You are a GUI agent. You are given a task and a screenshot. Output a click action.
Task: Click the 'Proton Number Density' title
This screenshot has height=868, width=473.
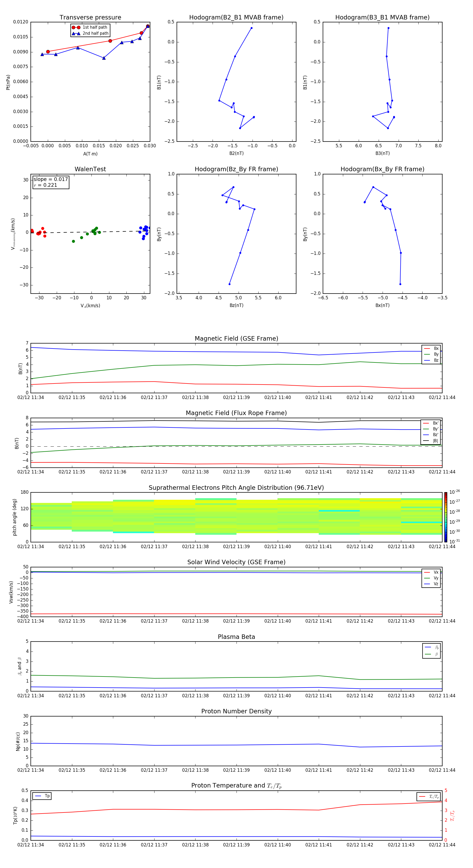(236, 711)
